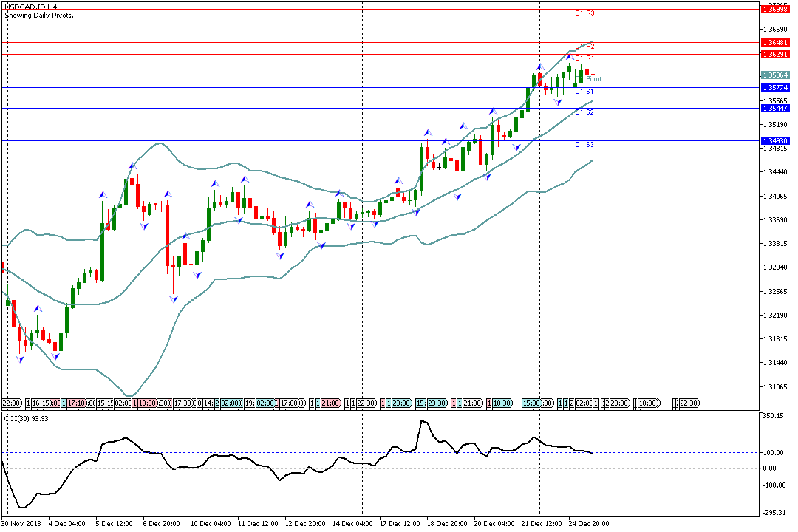Click the D1 R1 pivot label
The height and width of the screenshot is (532, 798).
(x=584, y=58)
